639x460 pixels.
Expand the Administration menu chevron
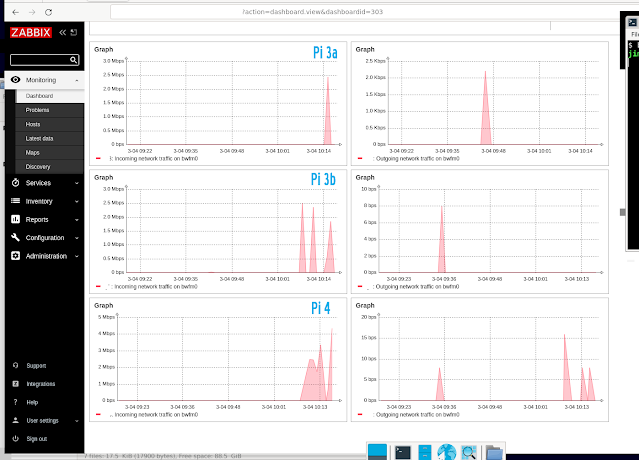tap(77, 256)
